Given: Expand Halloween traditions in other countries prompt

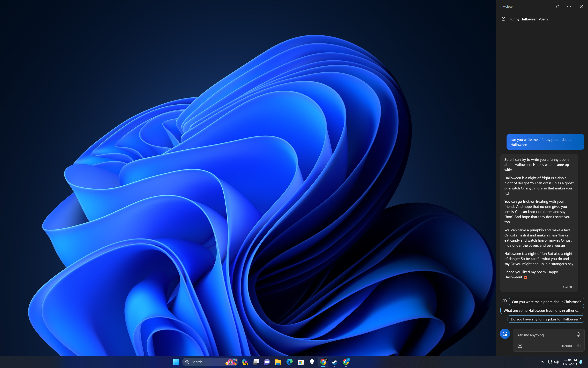Looking at the screenshot, I should (542, 310).
